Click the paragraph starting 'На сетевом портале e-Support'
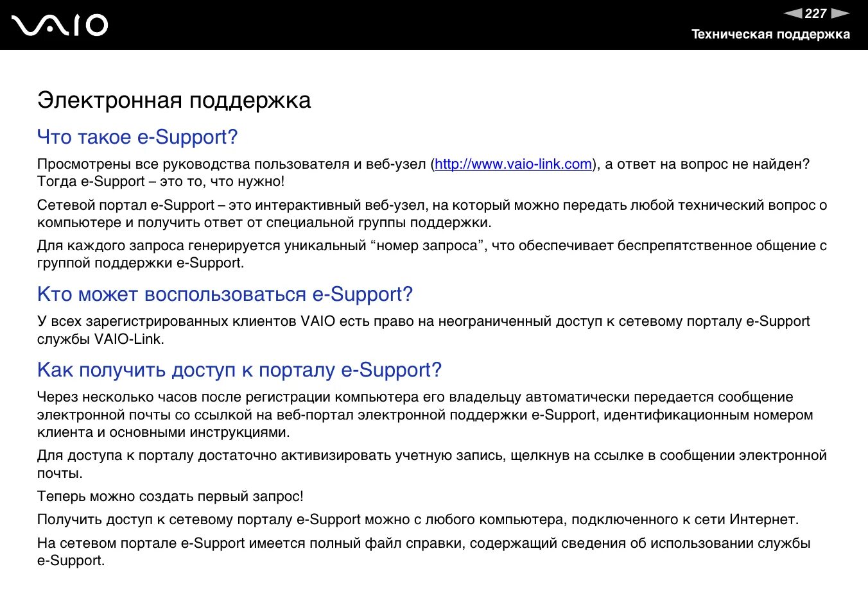The image size is (868, 612). click(424, 552)
